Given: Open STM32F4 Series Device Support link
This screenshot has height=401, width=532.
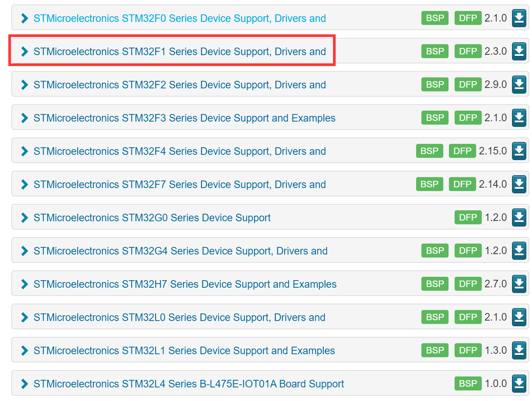Looking at the screenshot, I should pos(180,151).
